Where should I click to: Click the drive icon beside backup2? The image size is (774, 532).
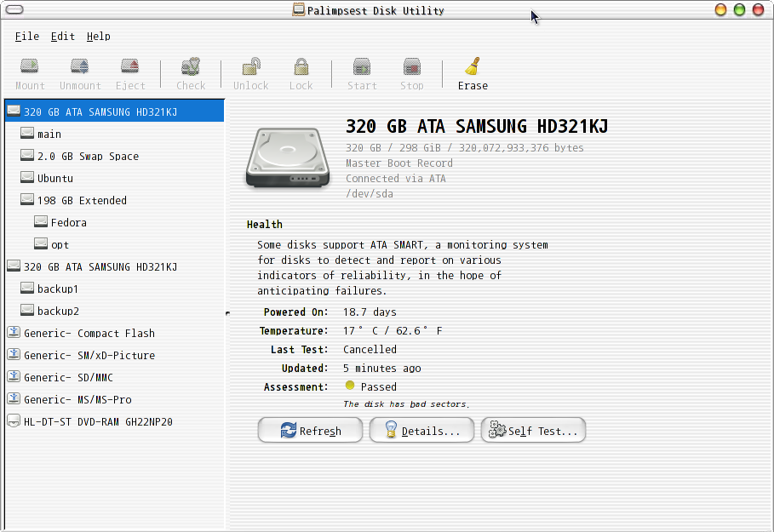click(27, 310)
